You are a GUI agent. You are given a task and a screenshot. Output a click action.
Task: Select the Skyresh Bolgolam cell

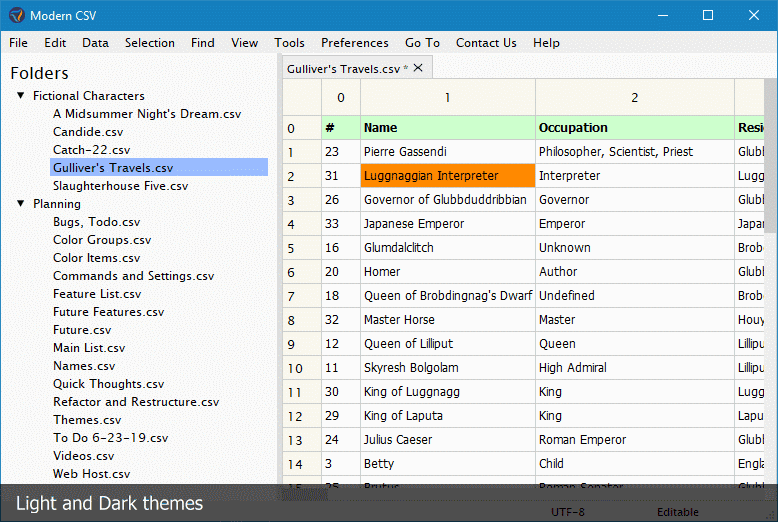point(448,368)
